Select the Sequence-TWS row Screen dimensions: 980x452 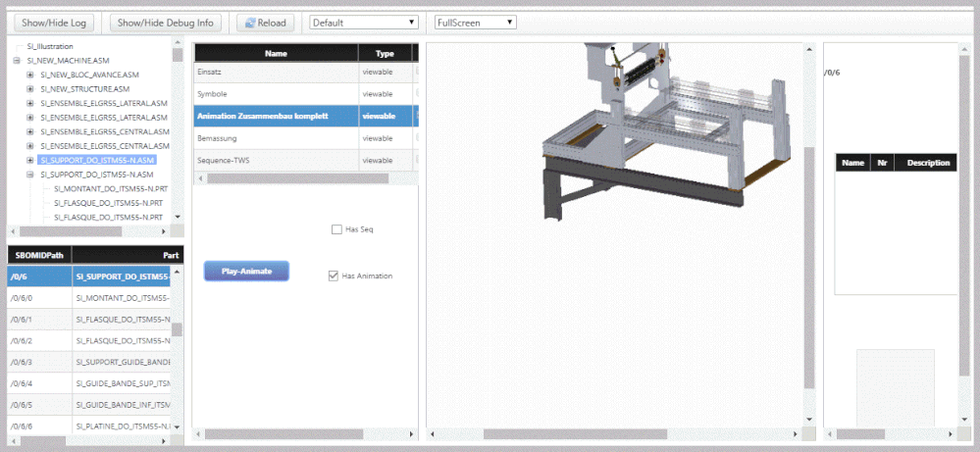(x=306, y=161)
